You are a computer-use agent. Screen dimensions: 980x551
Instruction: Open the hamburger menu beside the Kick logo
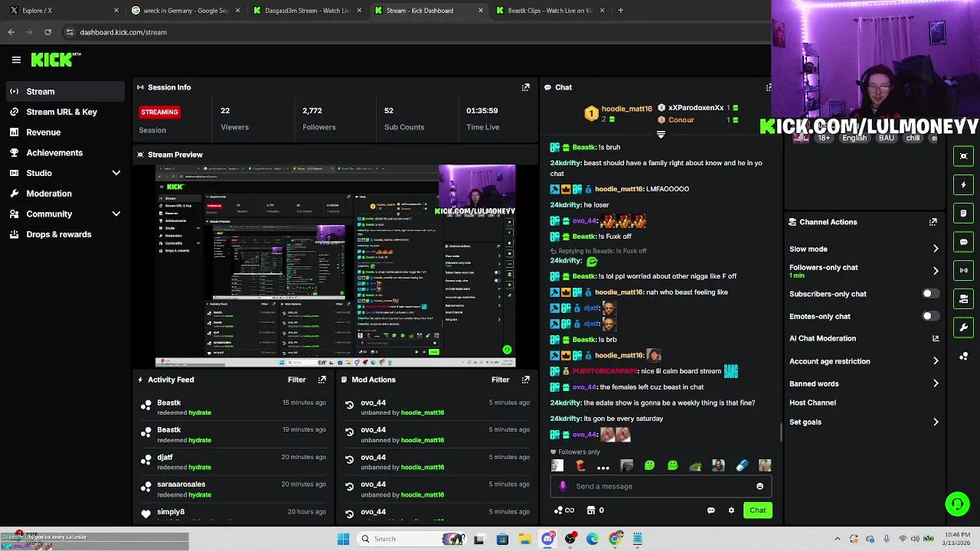point(16,60)
